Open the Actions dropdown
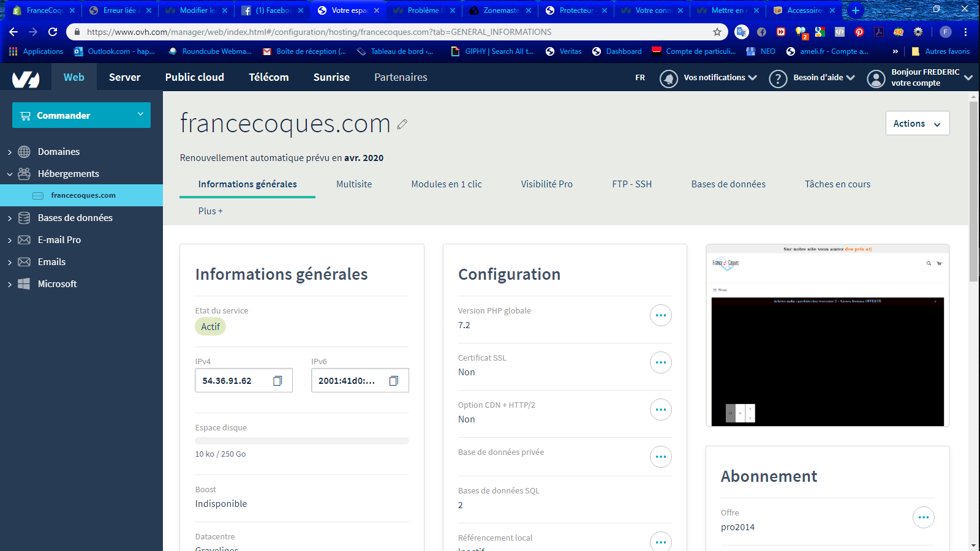 [917, 123]
